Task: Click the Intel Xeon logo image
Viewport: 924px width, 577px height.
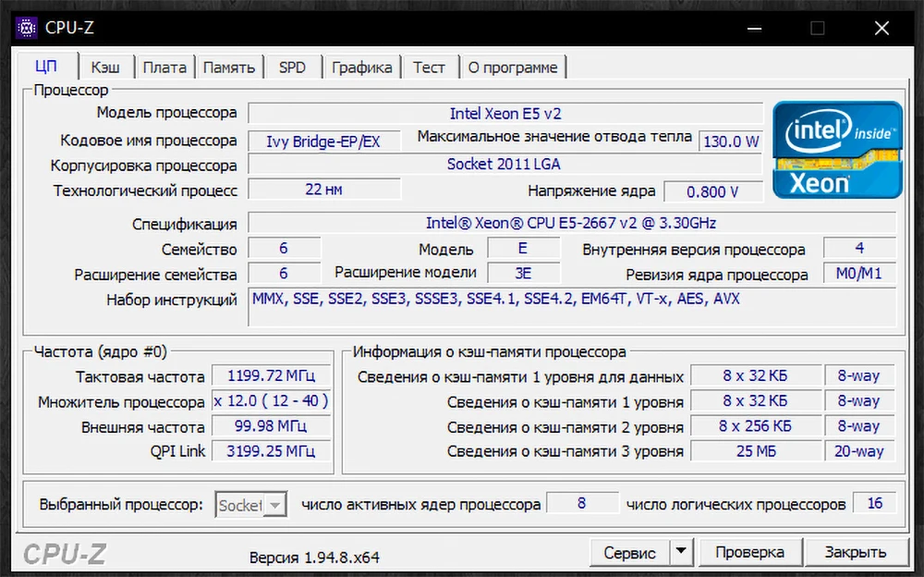Action: [837, 151]
